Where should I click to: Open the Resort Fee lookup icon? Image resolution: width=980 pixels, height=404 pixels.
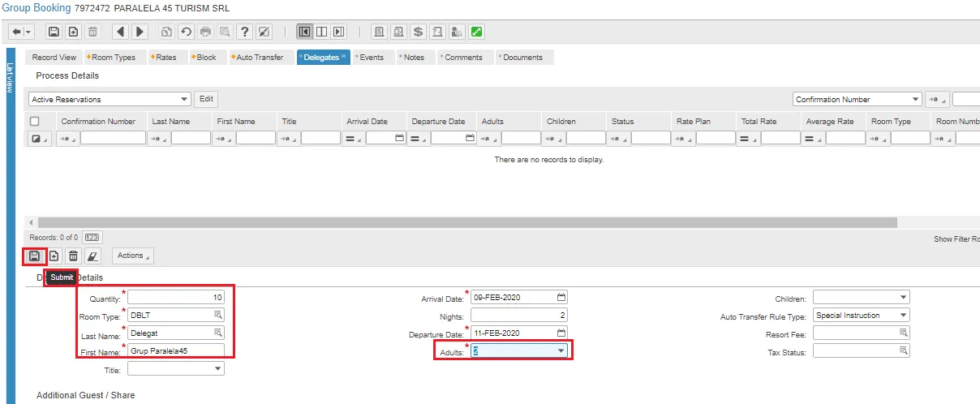click(x=903, y=333)
